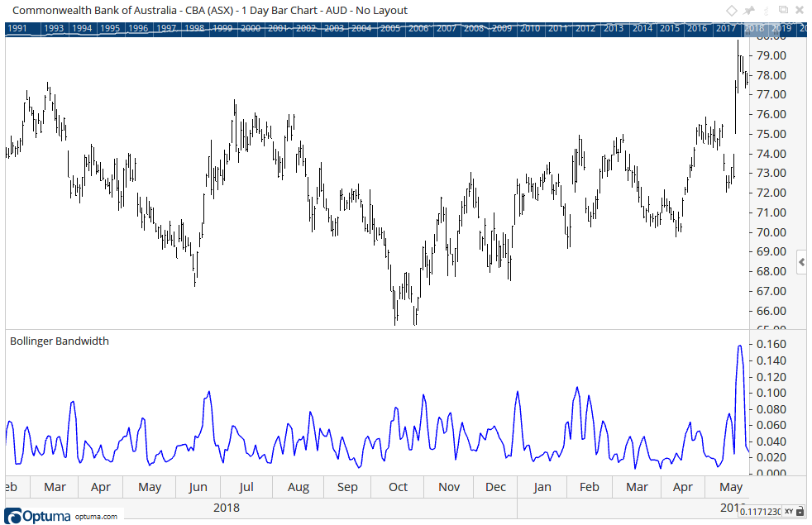Click the 0.080 bandwidth scale label

pyautogui.click(x=771, y=409)
